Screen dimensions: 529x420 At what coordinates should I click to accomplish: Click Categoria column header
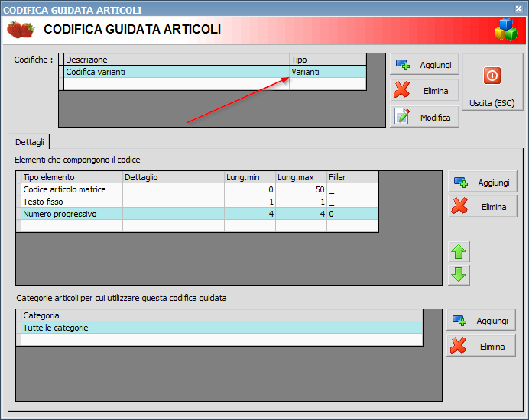click(x=222, y=315)
